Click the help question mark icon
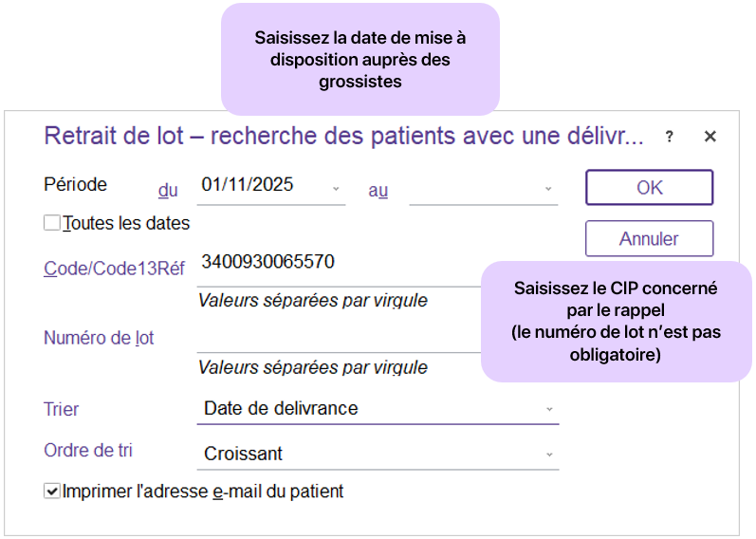This screenshot has height=539, width=756. pyautogui.click(x=669, y=137)
